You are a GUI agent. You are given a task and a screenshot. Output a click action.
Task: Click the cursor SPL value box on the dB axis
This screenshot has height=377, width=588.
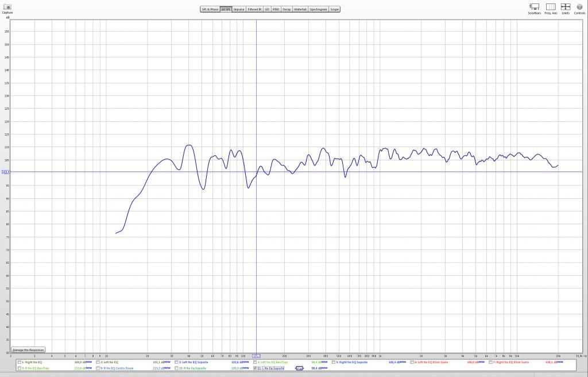coord(6,172)
